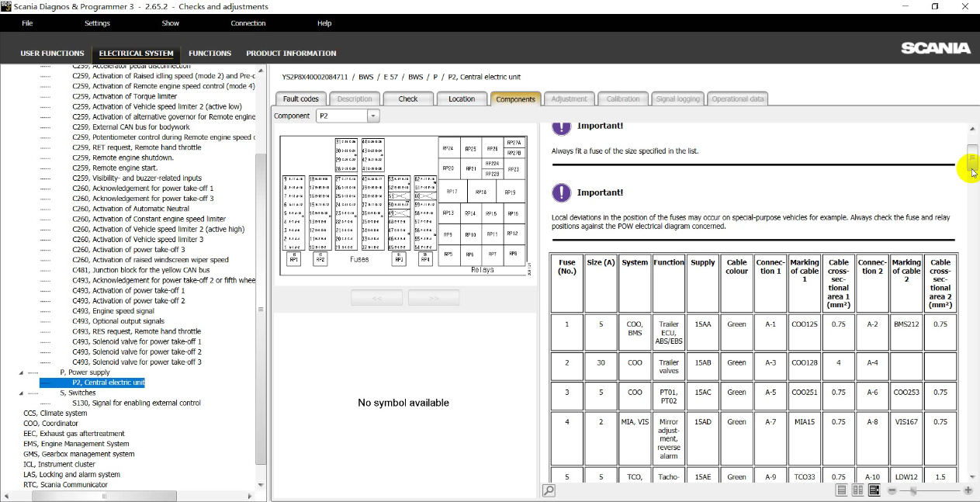
Task: Open the Settings menu
Action: [x=97, y=23]
